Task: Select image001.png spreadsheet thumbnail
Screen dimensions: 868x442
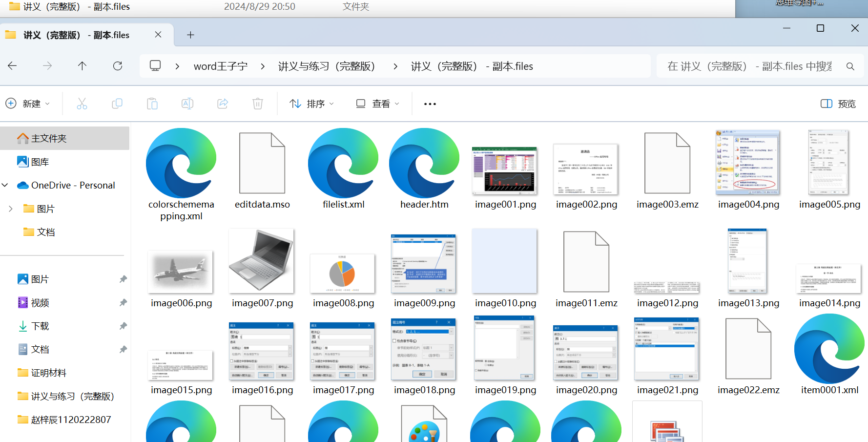Action: pyautogui.click(x=505, y=170)
